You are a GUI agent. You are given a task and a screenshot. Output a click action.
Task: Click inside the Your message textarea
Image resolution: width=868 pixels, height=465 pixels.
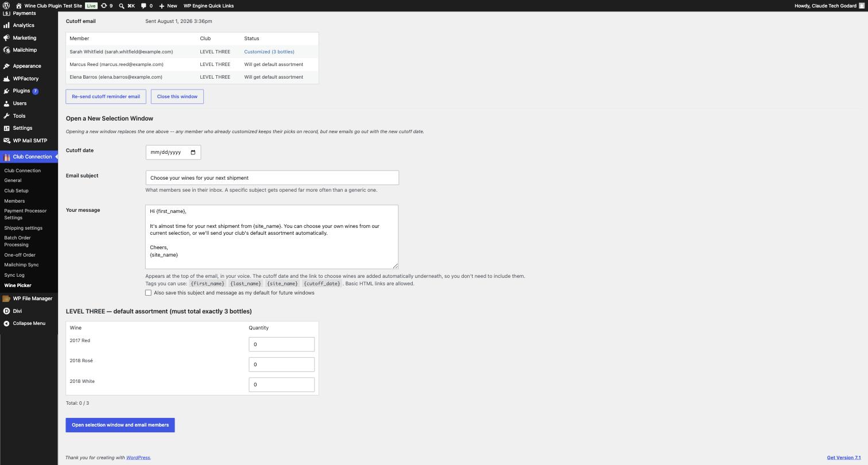pyautogui.click(x=272, y=237)
